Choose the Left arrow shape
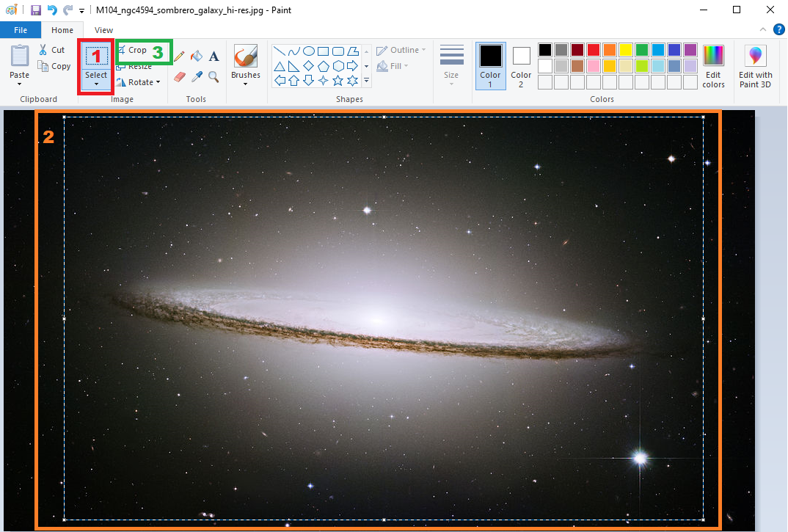Screen dimensions: 788x532 (x=280, y=81)
